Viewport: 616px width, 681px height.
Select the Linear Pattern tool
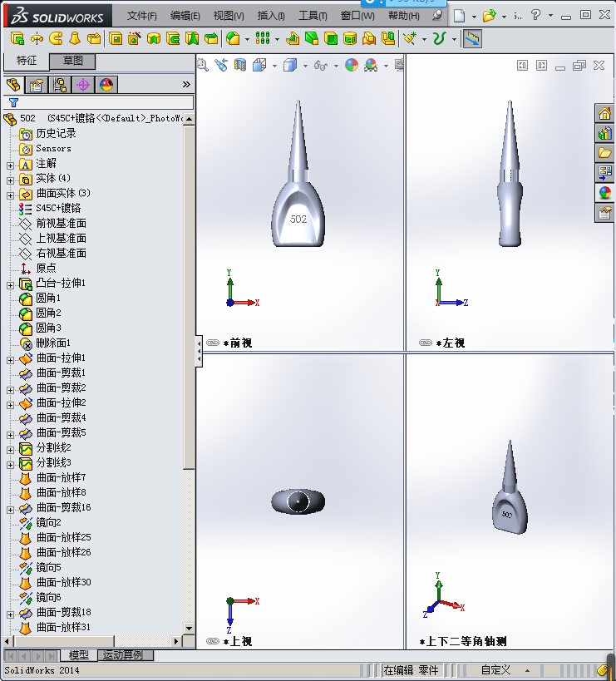coord(263,38)
